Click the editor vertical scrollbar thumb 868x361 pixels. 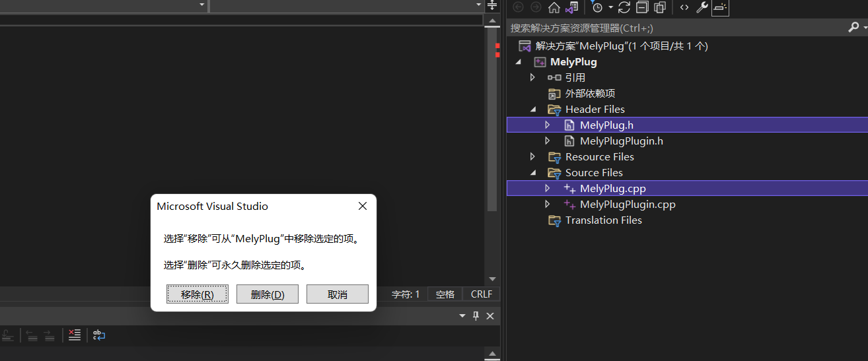click(491, 119)
